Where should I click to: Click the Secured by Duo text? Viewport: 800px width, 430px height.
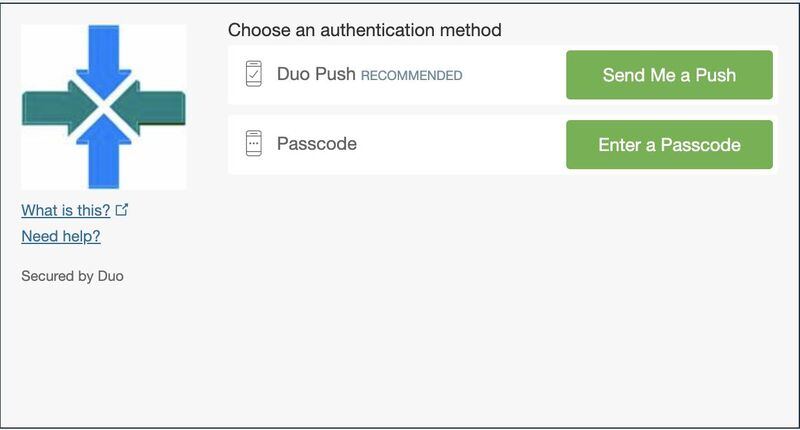point(72,276)
